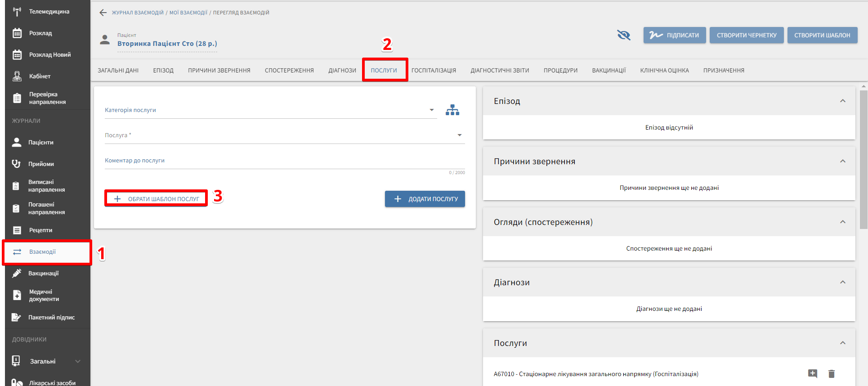Click the Коментар до послуги text field
This screenshot has width=868, height=386.
[284, 161]
